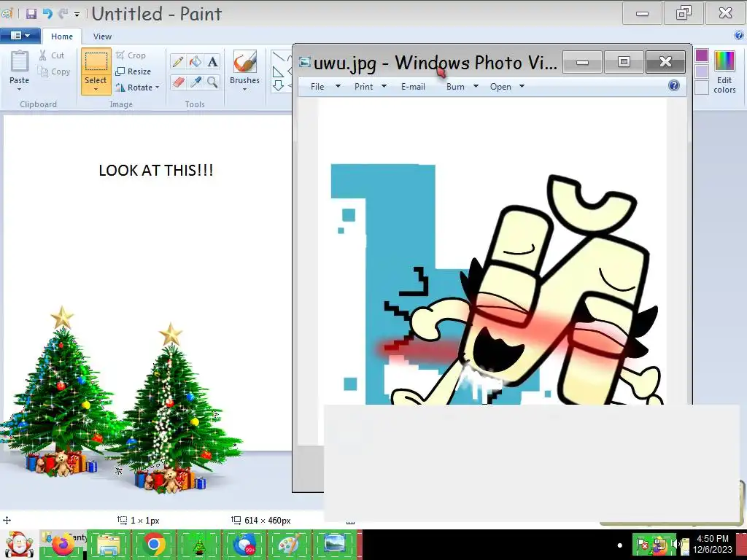747x560 pixels.
Task: Pick the purple color swatch
Action: [x=701, y=55]
